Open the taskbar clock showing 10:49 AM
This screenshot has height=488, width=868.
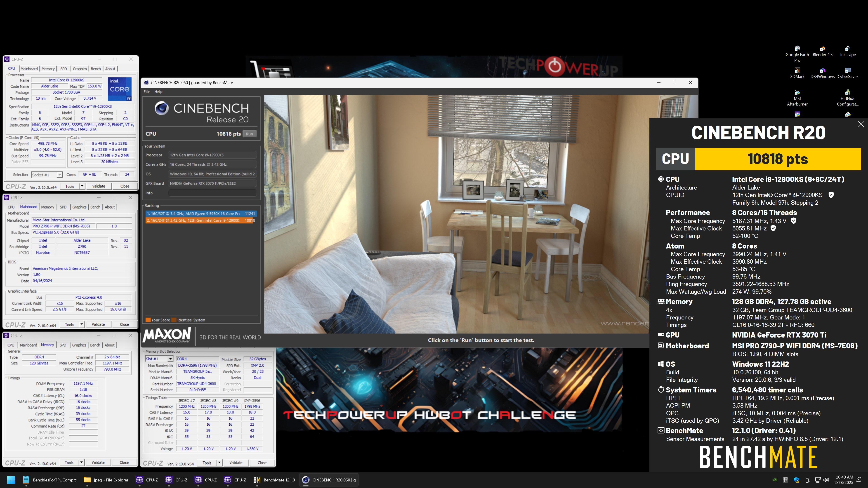844,480
